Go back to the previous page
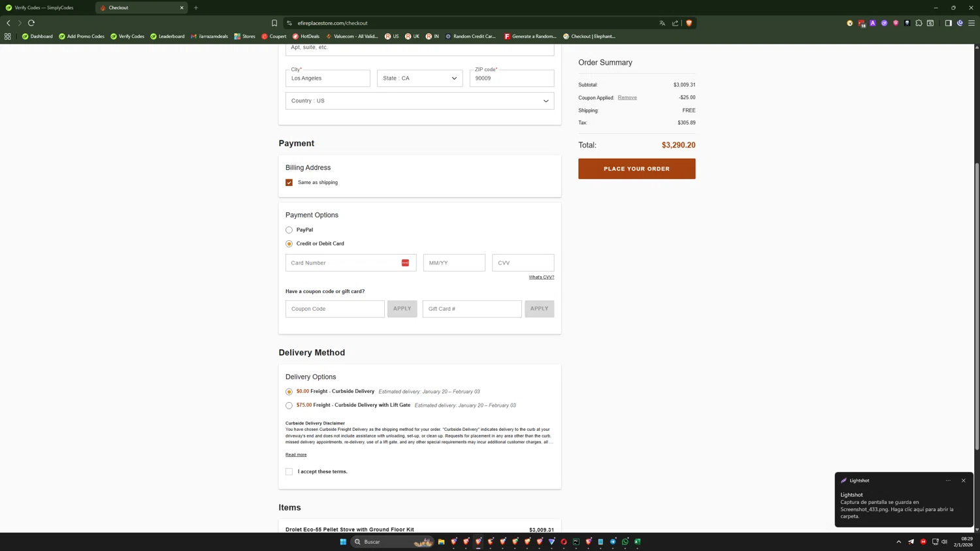This screenshot has height=551, width=980. coord(8,23)
